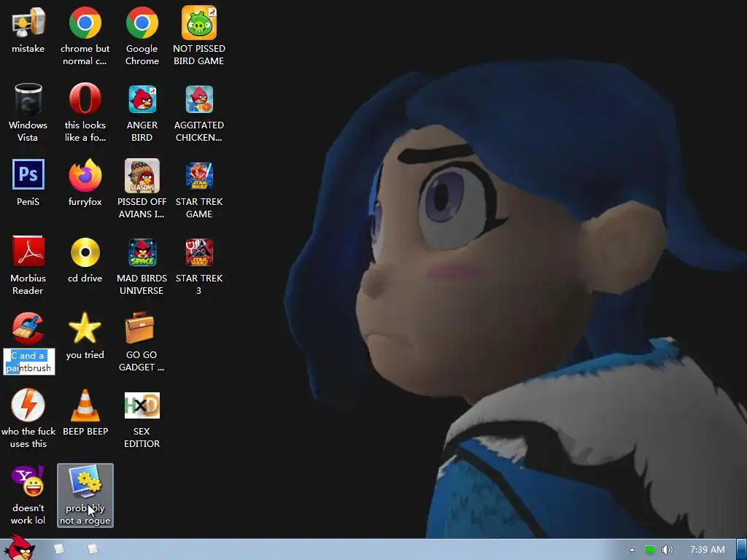Select the CCleaner brush icon

[28, 328]
